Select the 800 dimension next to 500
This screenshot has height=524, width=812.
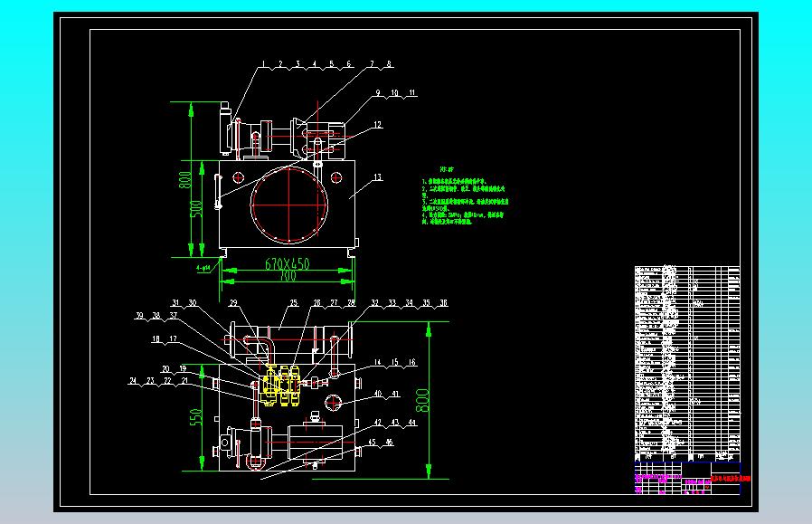click(184, 180)
